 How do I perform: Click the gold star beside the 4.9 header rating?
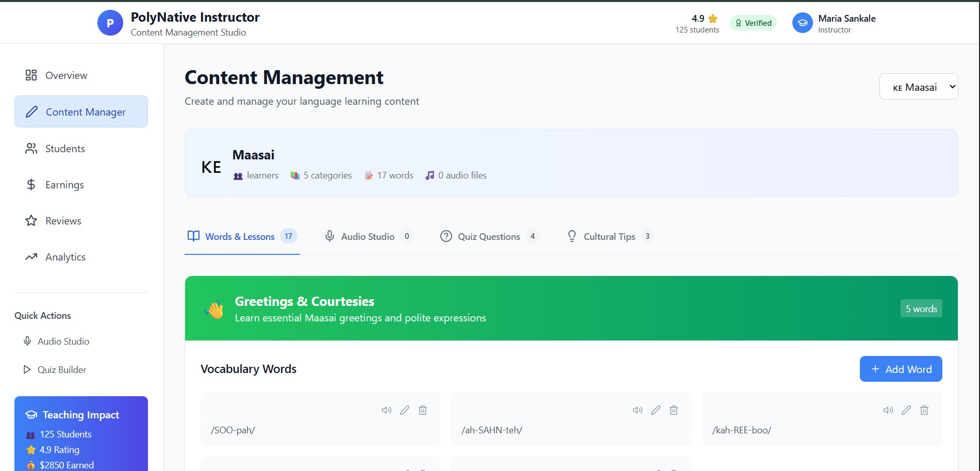[713, 19]
